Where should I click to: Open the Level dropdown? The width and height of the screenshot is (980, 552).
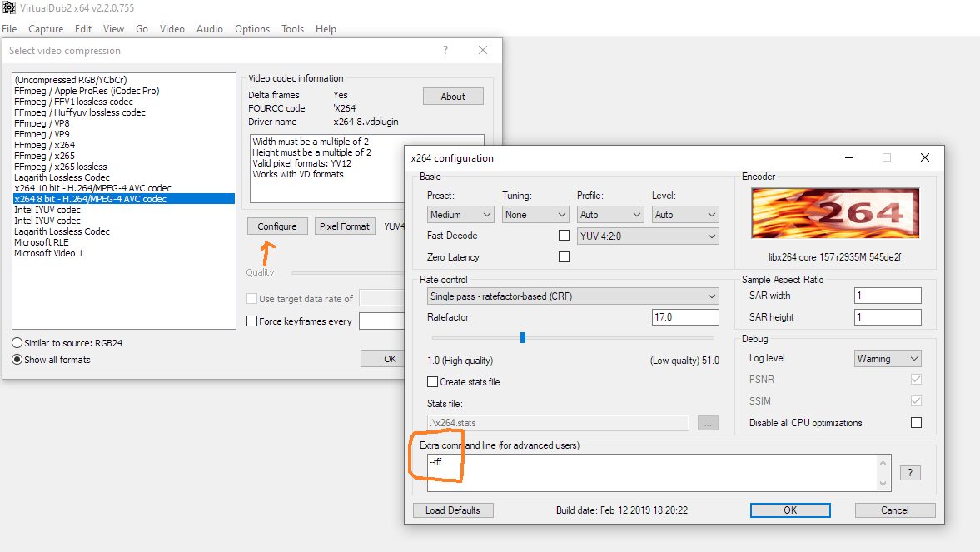point(685,215)
